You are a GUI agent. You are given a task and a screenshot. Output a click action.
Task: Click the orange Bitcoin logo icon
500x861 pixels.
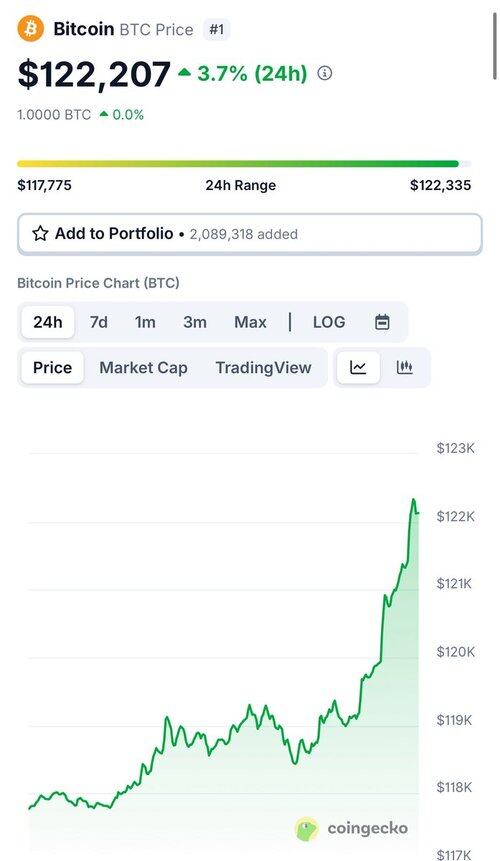pyautogui.click(x=30, y=29)
